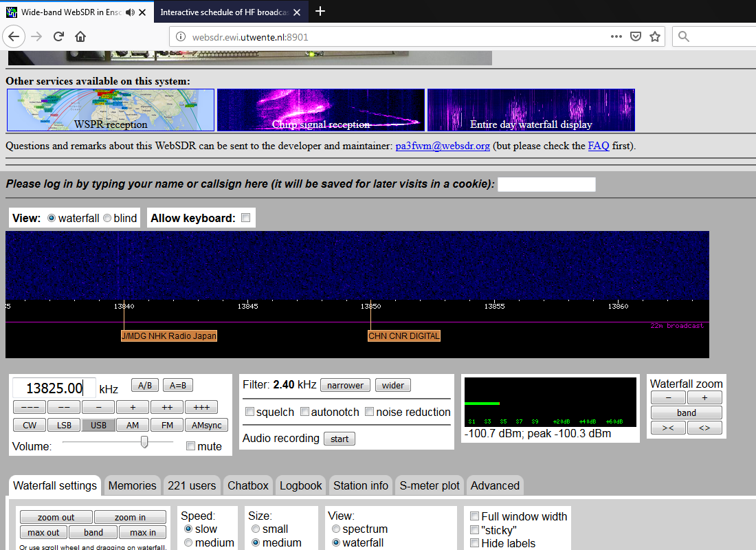This screenshot has width=756, height=550.
Task: Bookmark this page with the star icon
Action: (x=655, y=36)
